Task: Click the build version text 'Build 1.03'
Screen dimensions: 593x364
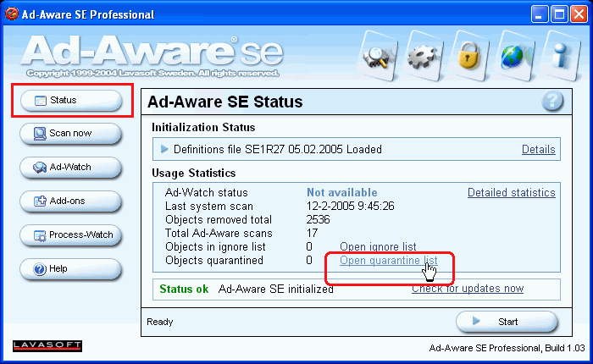Action: click(565, 348)
